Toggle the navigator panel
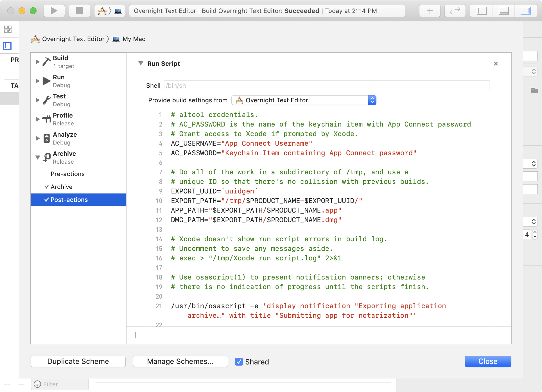 pos(482,11)
